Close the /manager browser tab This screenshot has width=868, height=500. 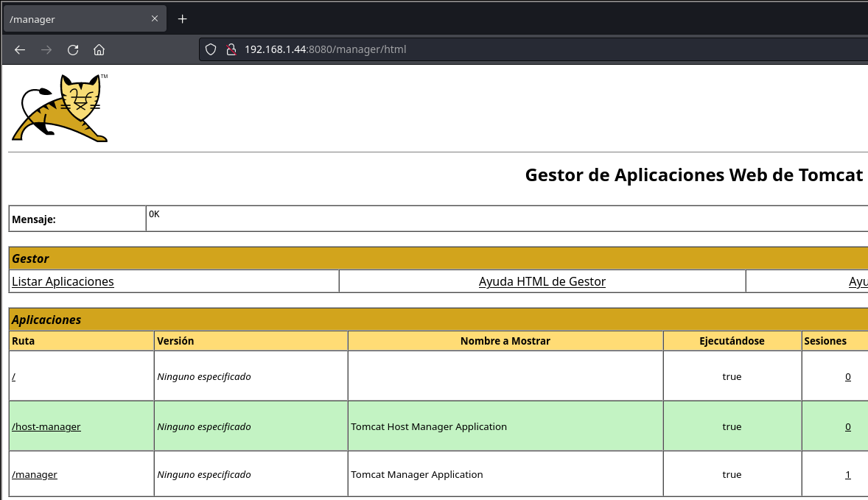click(x=155, y=19)
